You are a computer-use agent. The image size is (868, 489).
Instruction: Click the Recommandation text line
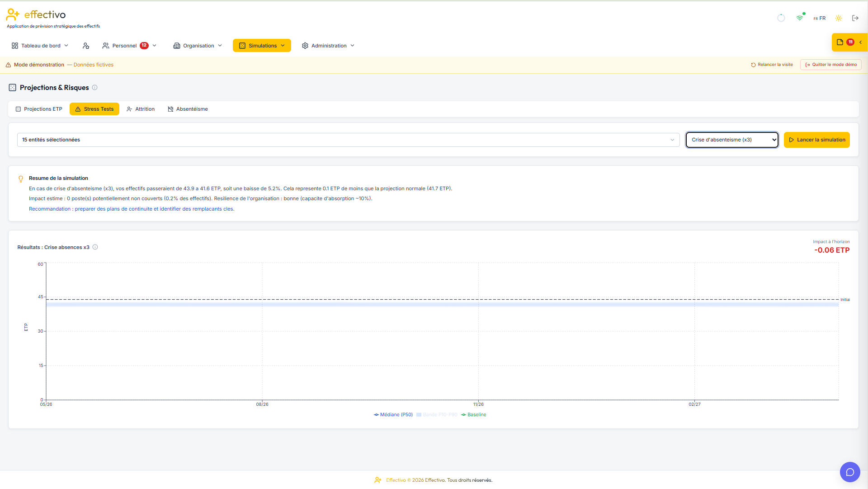(132, 209)
